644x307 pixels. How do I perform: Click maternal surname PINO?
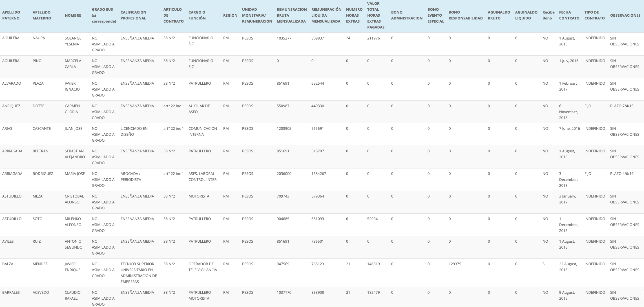37,61
